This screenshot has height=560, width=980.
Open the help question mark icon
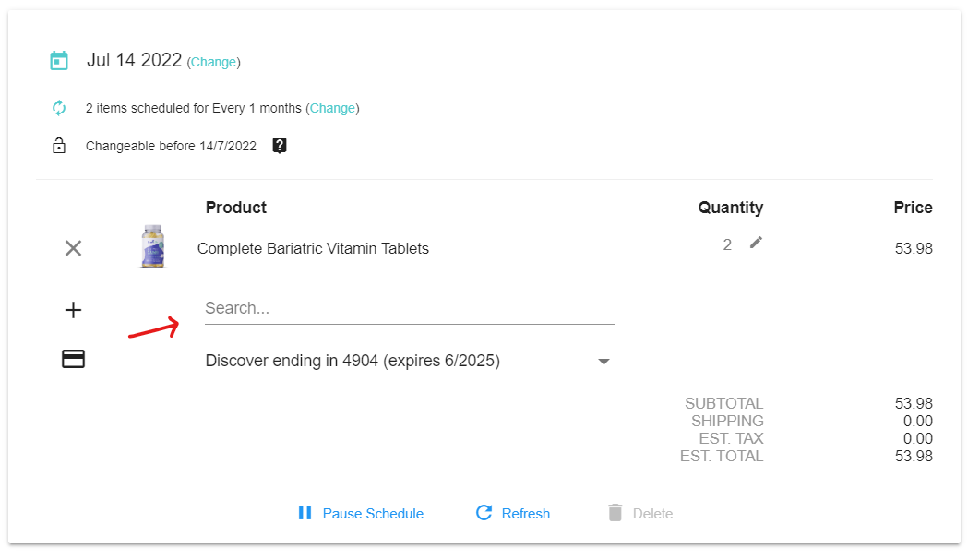(280, 146)
